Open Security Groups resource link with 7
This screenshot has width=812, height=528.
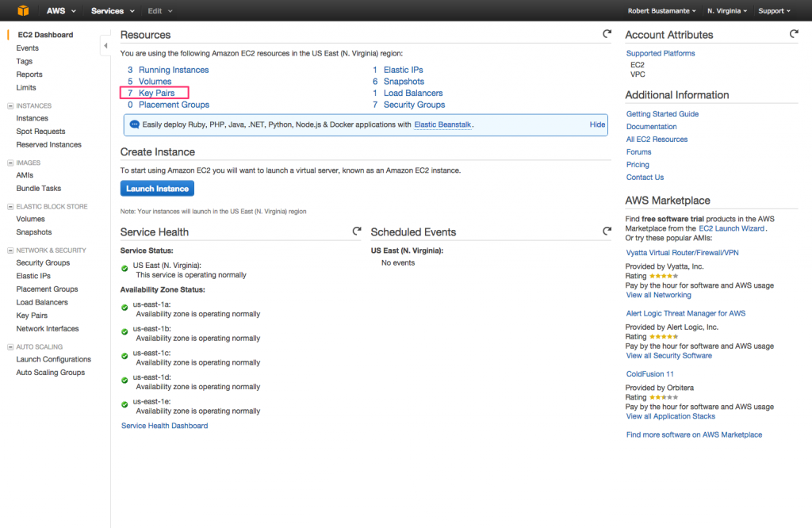pyautogui.click(x=414, y=105)
